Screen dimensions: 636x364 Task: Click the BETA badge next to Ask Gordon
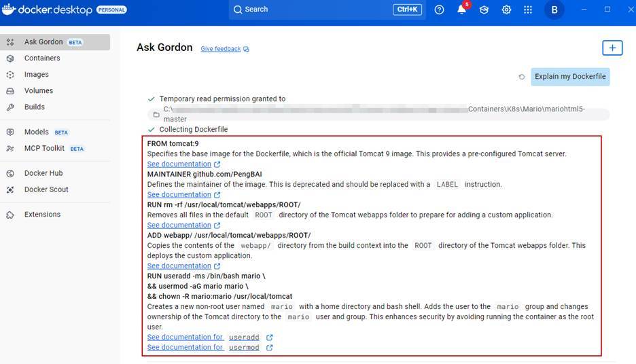[75, 42]
